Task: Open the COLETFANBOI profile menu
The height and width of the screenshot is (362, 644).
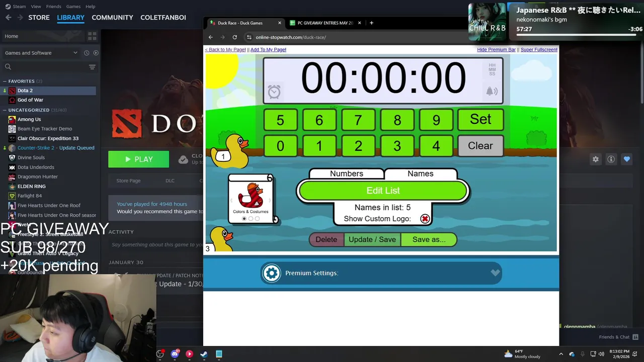Action: click(163, 17)
